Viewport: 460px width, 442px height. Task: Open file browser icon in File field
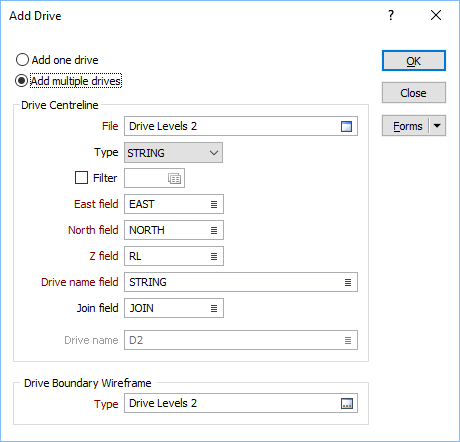[346, 126]
